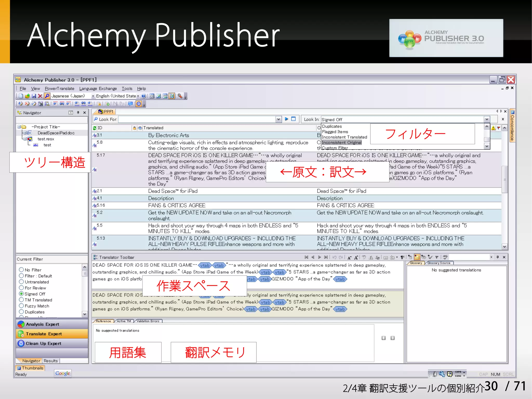Image resolution: width=532 pixels, height=399 pixels.
Task: Open the File menu
Action: pos(23,88)
